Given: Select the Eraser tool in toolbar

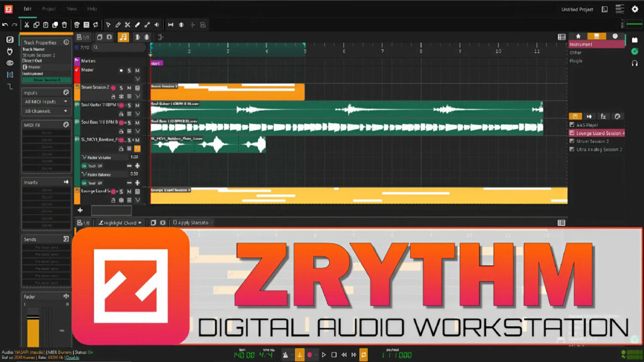Looking at the screenshot, I should click(x=137, y=25).
